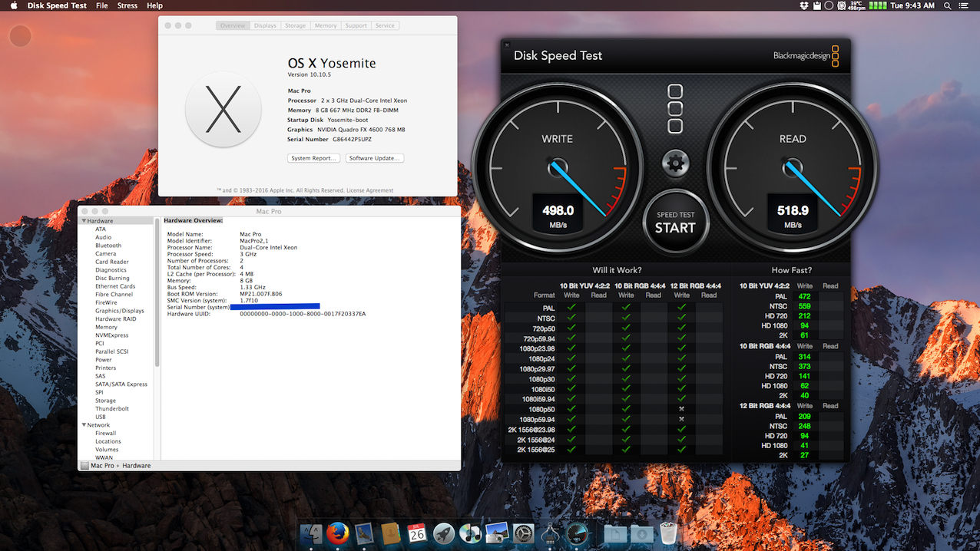Open iTunes from the Dock
Screen dimensions: 980x551
point(470,533)
